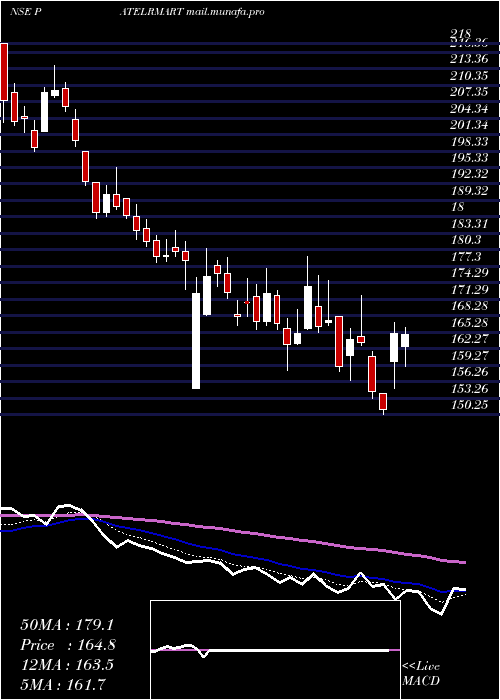500x700 pixels.
Task: Click the 180.3 price label
Action: tap(466, 241)
